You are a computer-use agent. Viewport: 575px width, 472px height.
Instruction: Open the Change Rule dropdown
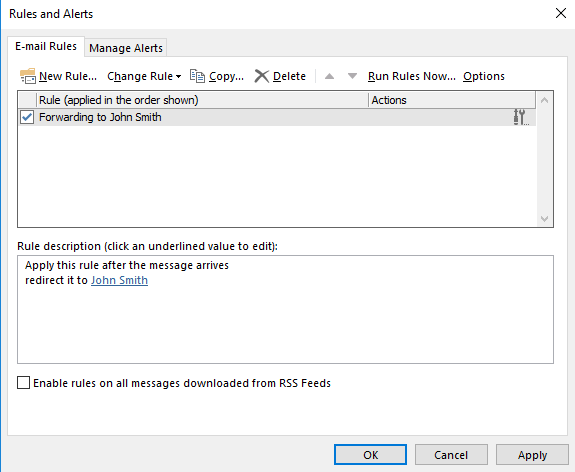[144, 76]
